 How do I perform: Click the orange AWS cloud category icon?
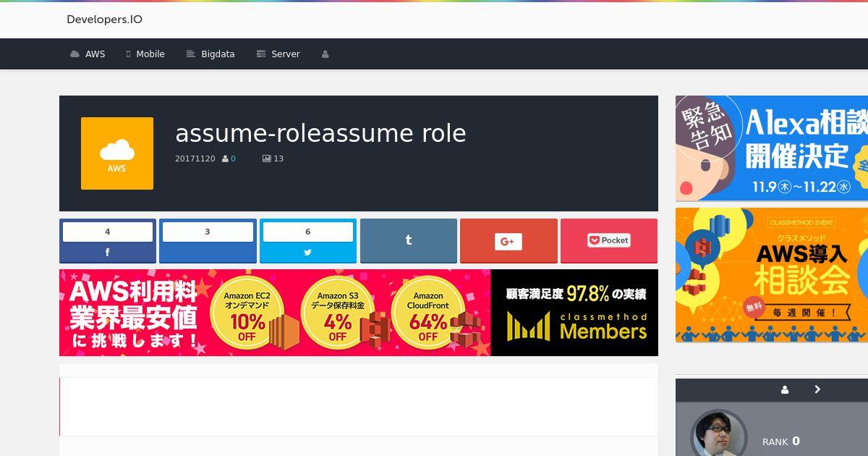click(x=117, y=153)
